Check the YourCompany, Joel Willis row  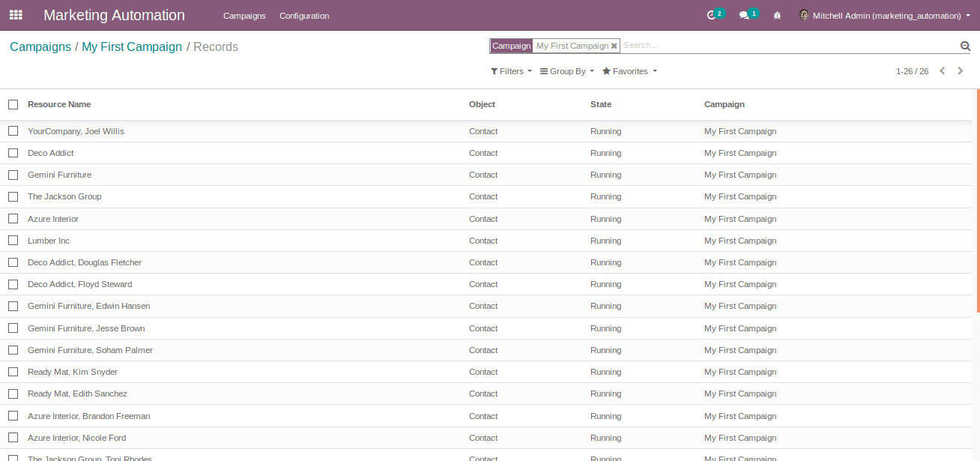click(13, 131)
